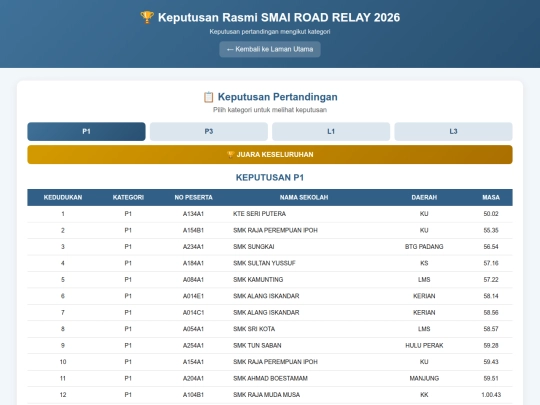540x405 pixels.
Task: Click the time 59.51
Action: (491, 378)
